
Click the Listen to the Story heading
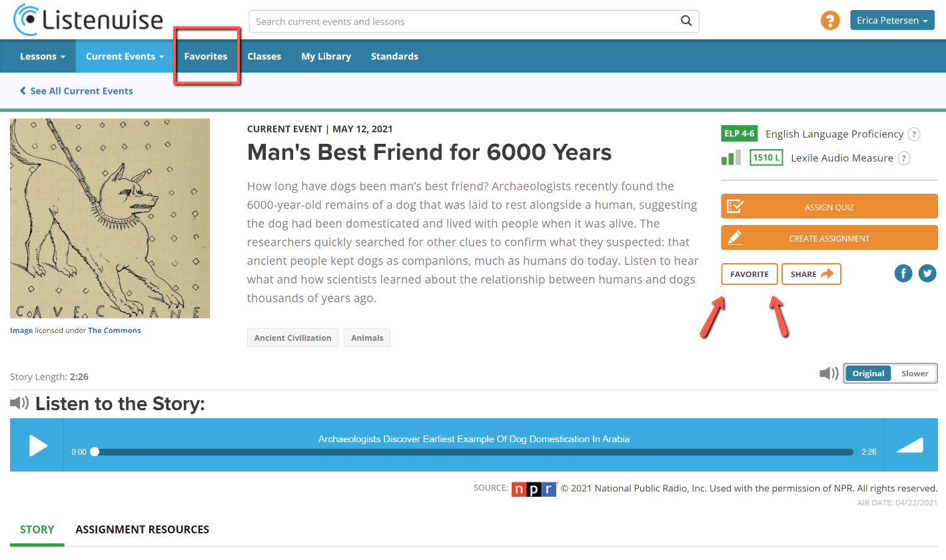click(120, 404)
